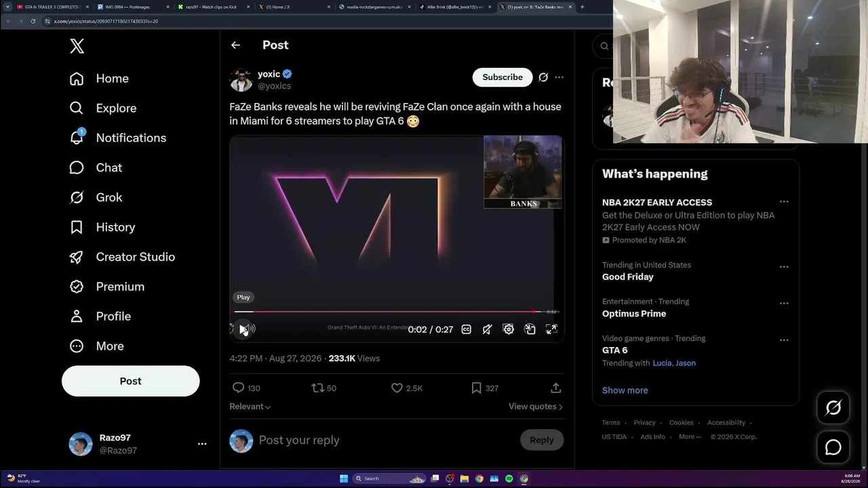Screen dimensions: 868x488
Task: Go to Home in the sidebar
Action: pyautogui.click(x=99, y=79)
